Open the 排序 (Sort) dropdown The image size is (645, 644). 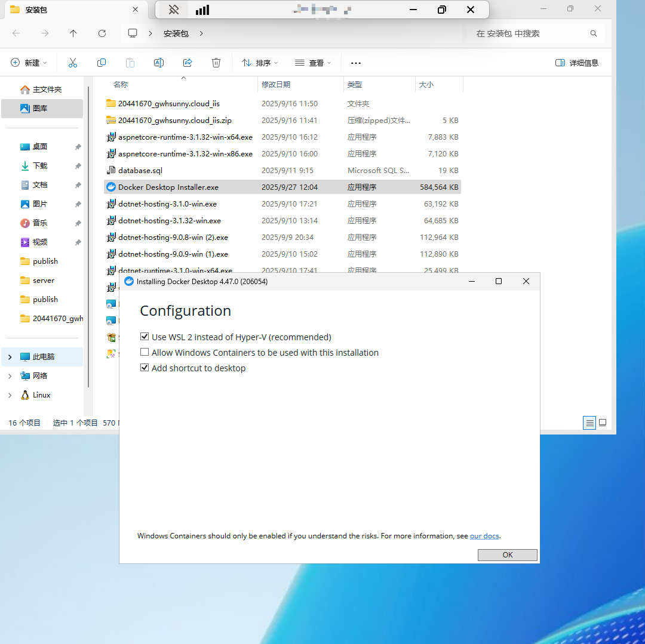coord(260,63)
